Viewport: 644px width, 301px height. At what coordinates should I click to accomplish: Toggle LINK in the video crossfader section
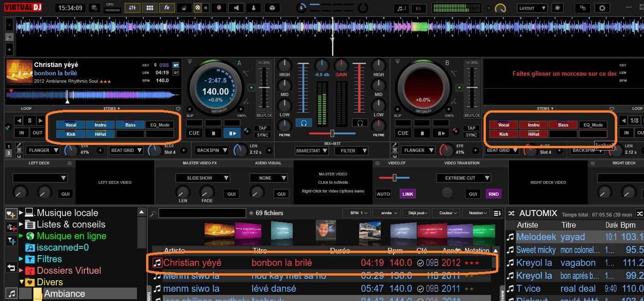pos(408,194)
